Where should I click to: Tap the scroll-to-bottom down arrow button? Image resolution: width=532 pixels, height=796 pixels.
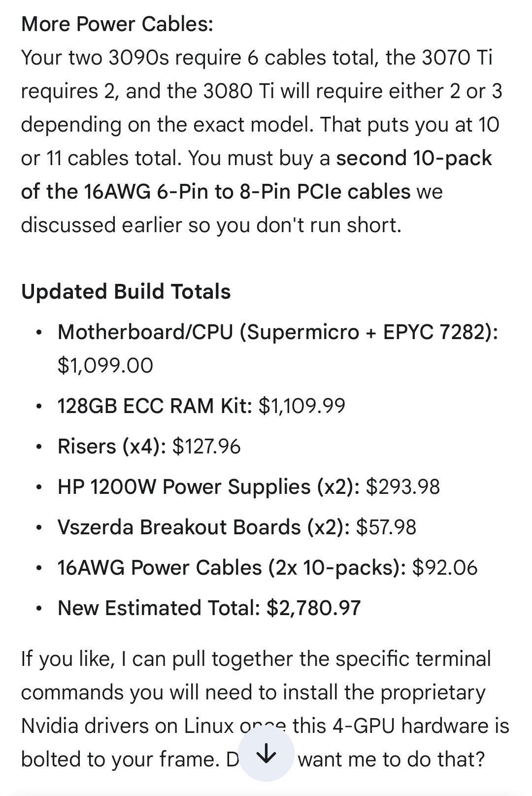click(266, 754)
